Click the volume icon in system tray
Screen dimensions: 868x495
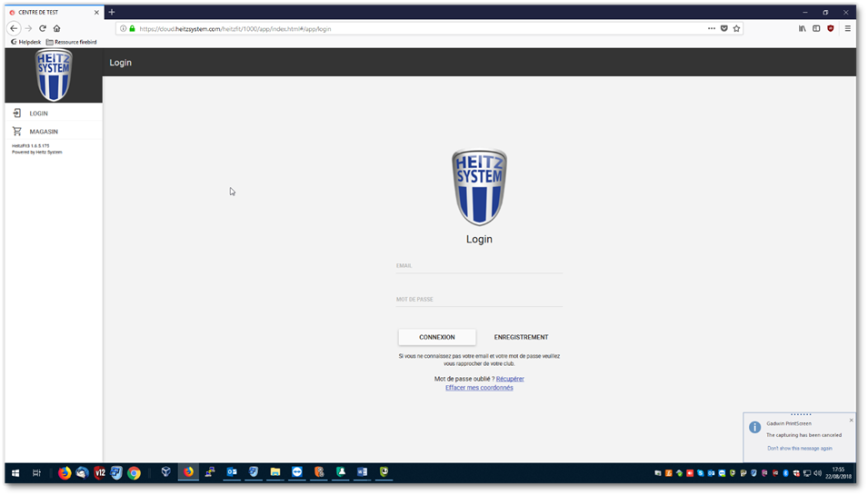(x=818, y=473)
